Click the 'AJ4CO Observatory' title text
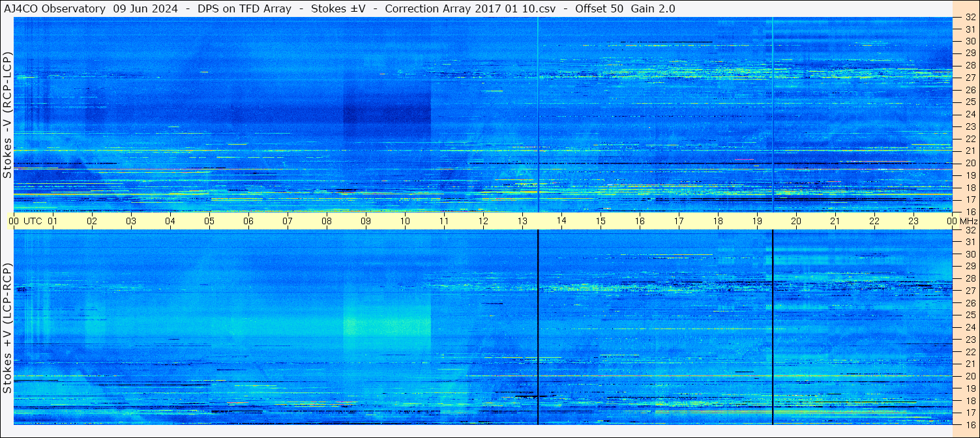The image size is (980, 438). click(55, 8)
